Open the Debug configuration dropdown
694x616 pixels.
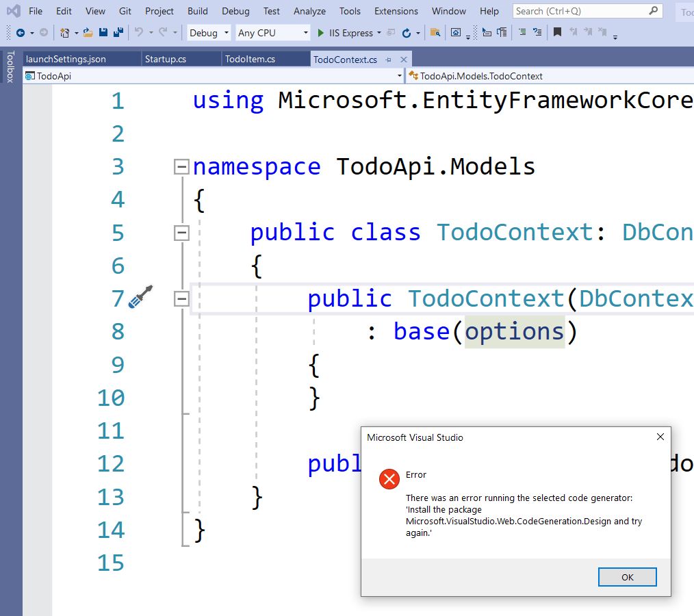[209, 33]
